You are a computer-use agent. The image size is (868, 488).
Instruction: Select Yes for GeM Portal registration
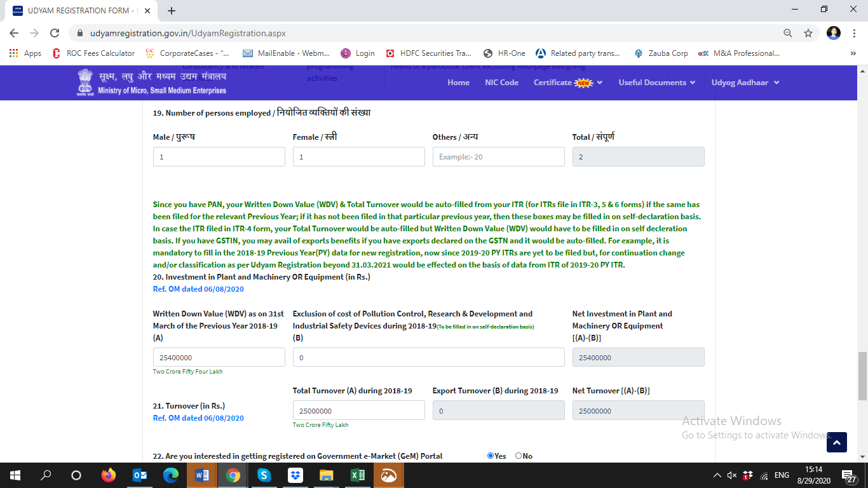point(491,456)
